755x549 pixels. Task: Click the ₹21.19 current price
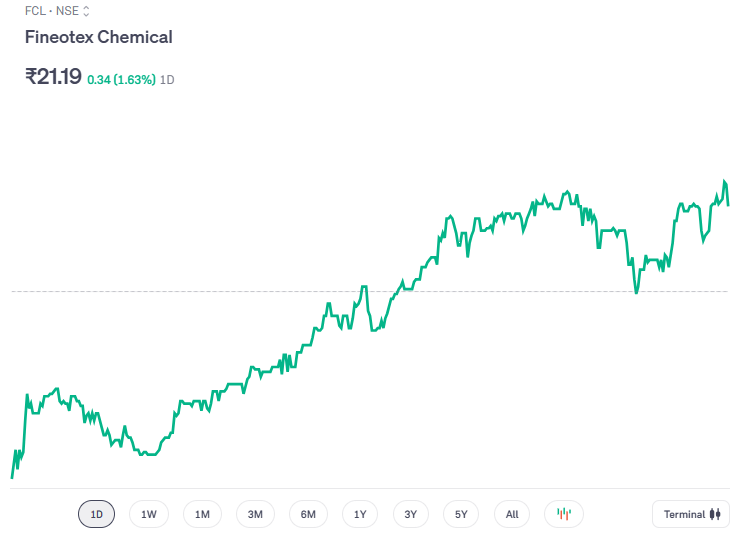[53, 76]
